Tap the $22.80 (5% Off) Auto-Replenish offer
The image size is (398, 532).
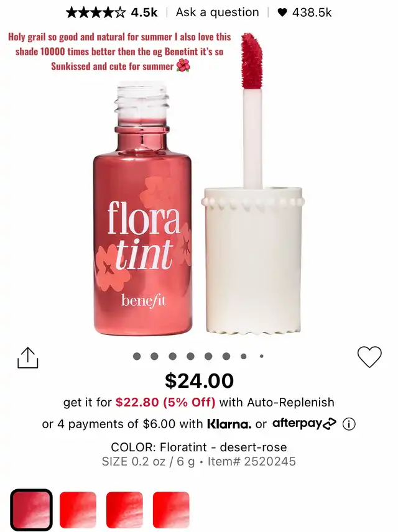pos(165,402)
